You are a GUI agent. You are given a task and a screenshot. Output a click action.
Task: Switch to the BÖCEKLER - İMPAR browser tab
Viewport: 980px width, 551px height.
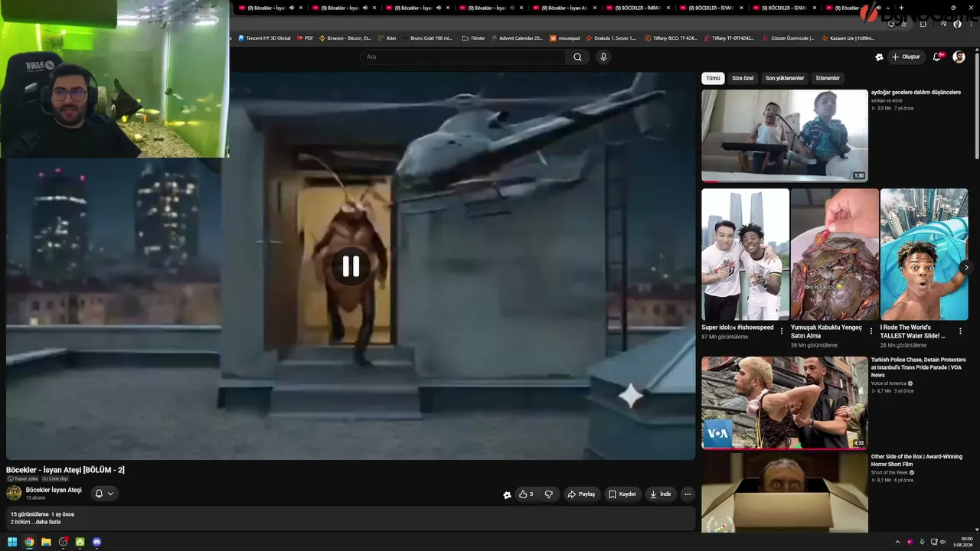pos(636,8)
